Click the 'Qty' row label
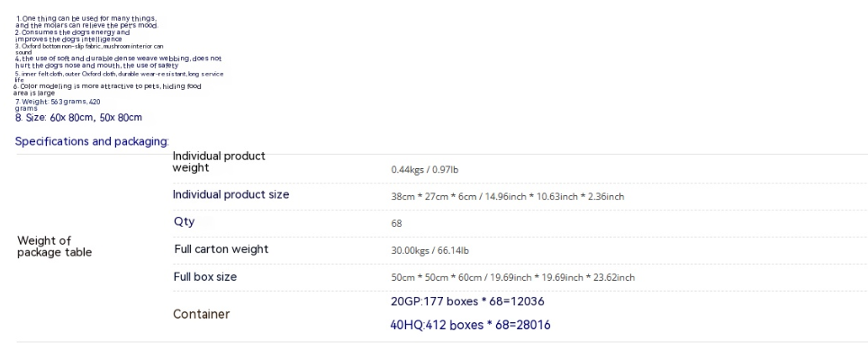This screenshot has height=350, width=868. [x=185, y=221]
